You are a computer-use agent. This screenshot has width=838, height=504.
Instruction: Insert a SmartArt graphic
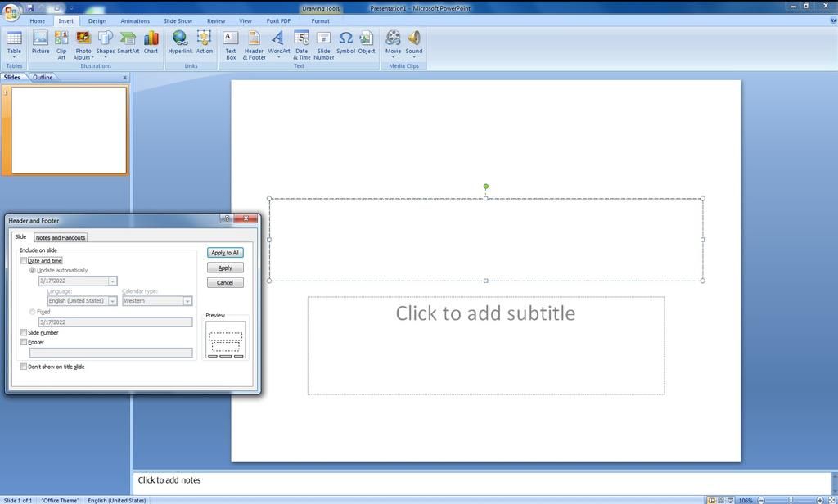(x=128, y=43)
